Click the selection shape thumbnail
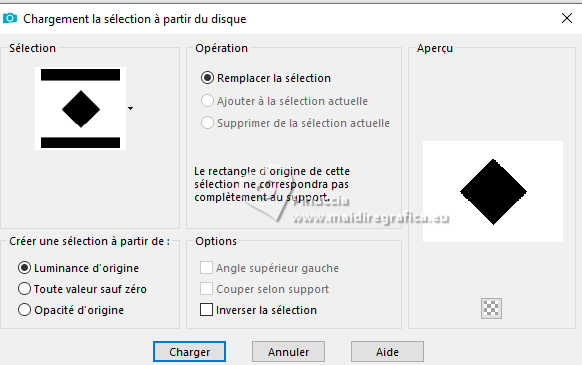This screenshot has width=582, height=365. [81, 108]
